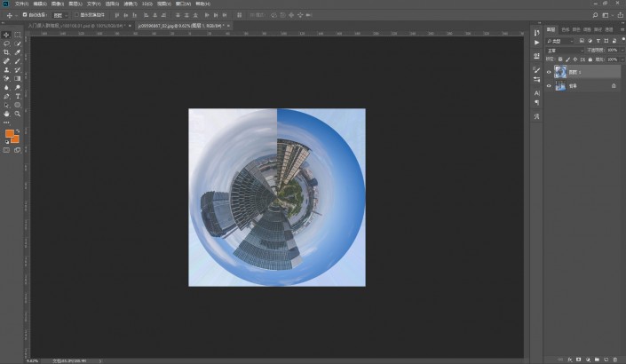Open the Auto-Select layer/group dropdown
The width and height of the screenshot is (626, 364).
click(x=60, y=15)
